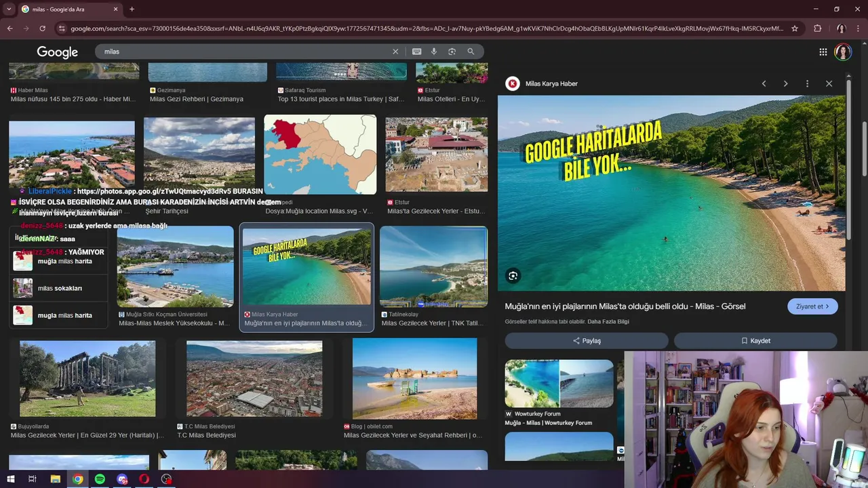The image size is (868, 488).
Task: Show previous image in the preview panel
Action: 764,83
